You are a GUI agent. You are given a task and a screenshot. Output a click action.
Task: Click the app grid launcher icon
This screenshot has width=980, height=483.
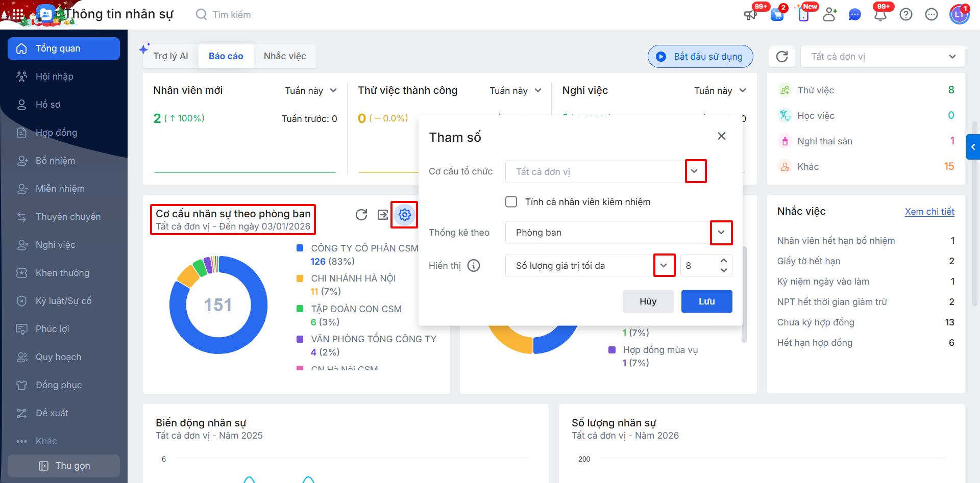17,14
